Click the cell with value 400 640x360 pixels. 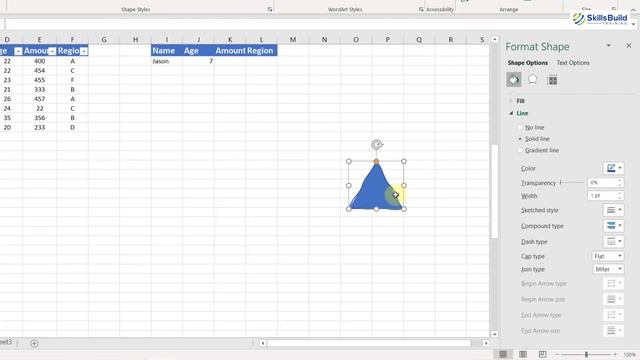40,61
